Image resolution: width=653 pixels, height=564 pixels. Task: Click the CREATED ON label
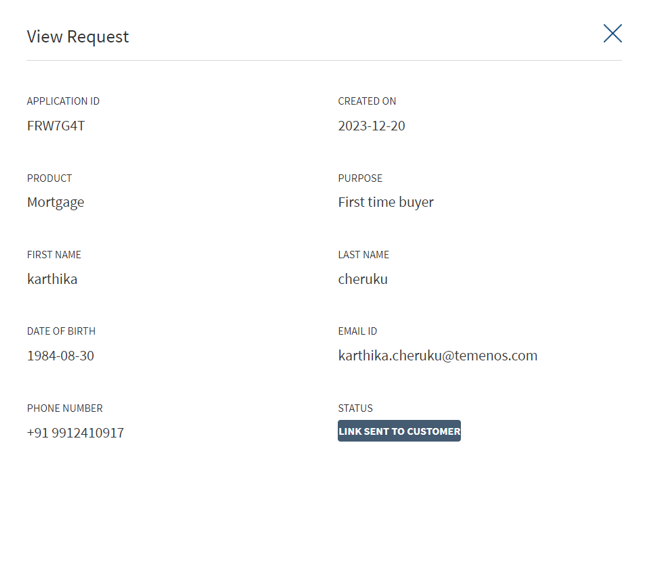pyautogui.click(x=367, y=101)
